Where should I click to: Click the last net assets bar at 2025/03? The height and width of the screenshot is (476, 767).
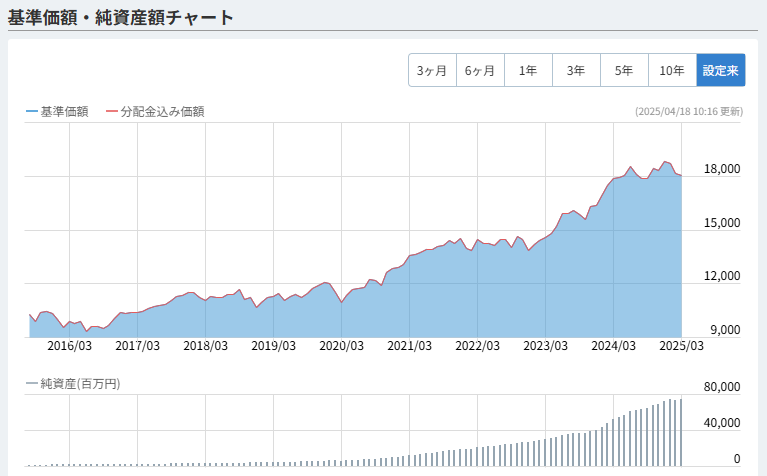point(680,432)
